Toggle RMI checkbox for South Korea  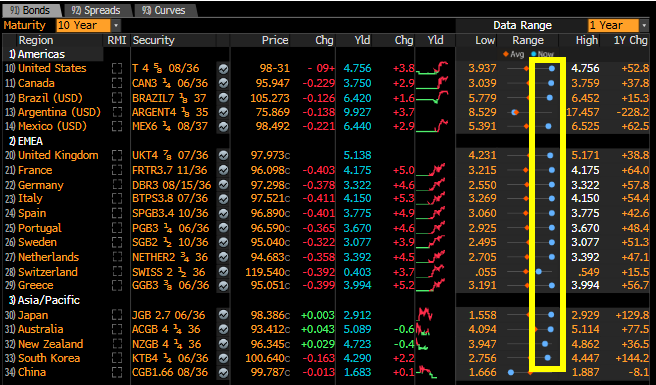(117, 358)
